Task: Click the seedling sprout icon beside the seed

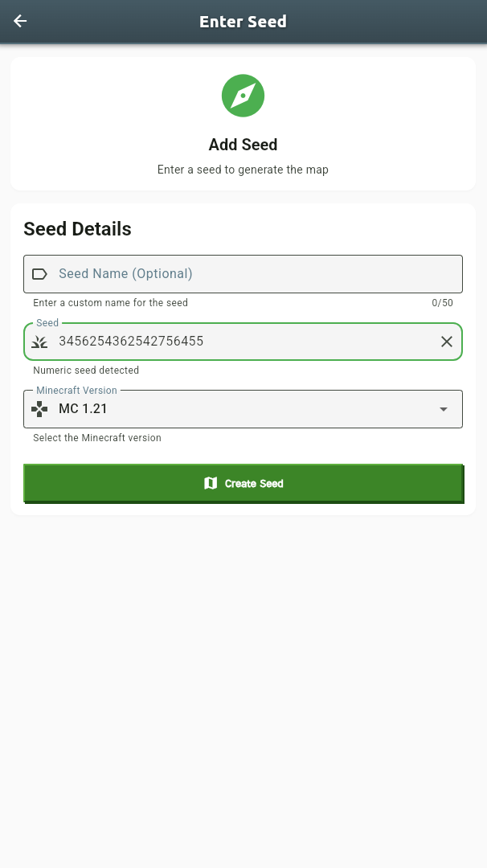Action: coord(39,342)
